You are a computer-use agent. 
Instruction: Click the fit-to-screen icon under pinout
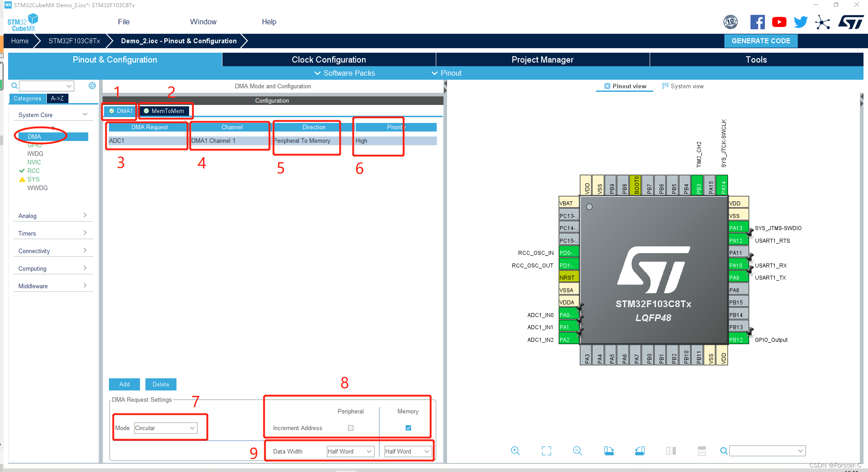(x=547, y=451)
